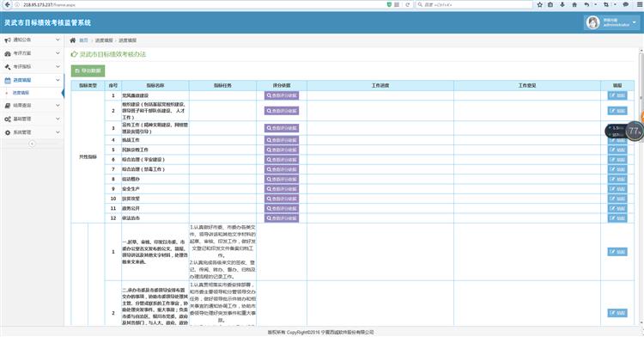644x337 pixels.
Task: Click the gear icon for system management
Action: (x=8, y=132)
